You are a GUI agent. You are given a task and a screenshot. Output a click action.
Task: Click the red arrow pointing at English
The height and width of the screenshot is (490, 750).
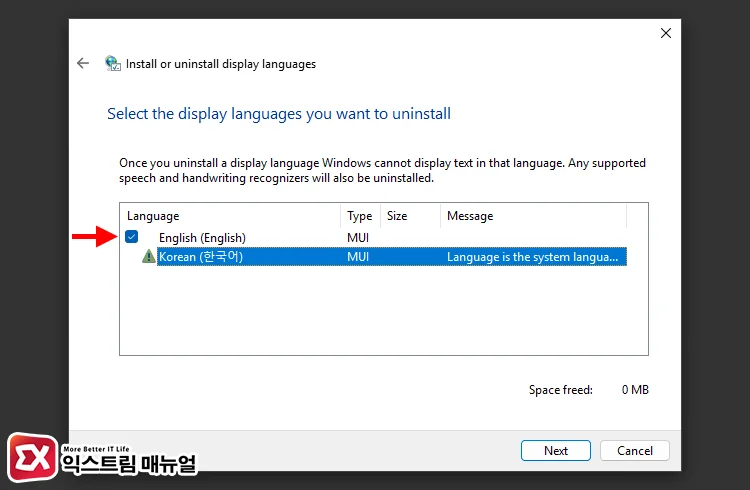94,238
